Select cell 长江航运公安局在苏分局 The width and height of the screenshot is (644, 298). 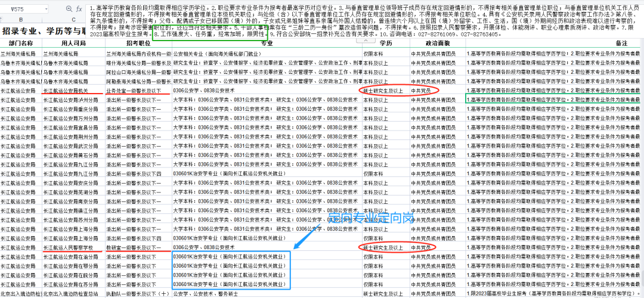(x=73, y=284)
